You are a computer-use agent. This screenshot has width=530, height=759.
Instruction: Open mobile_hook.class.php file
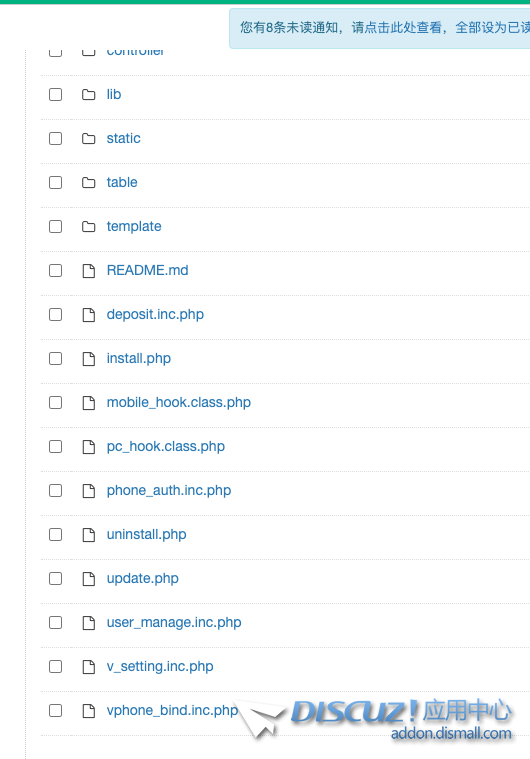click(x=179, y=403)
